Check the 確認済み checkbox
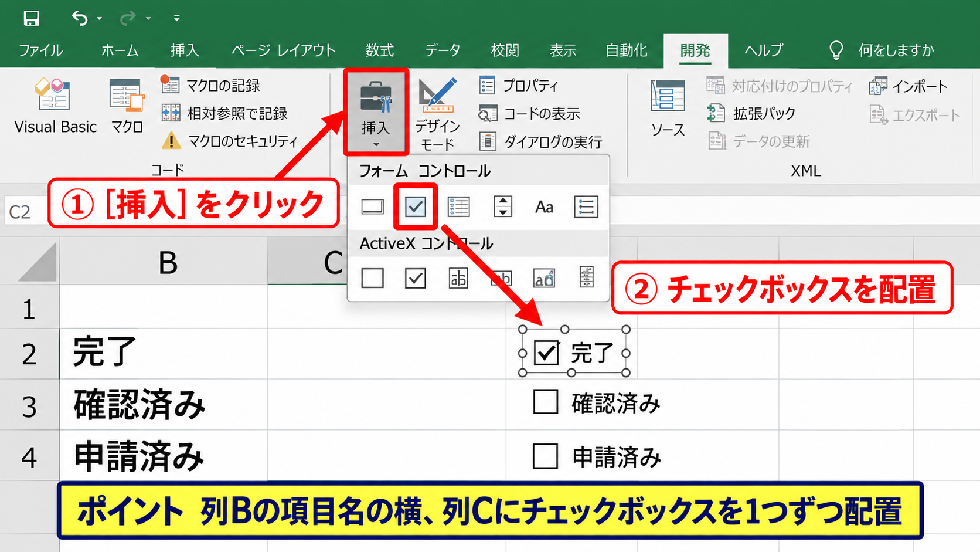Image resolution: width=980 pixels, height=552 pixels. click(546, 402)
